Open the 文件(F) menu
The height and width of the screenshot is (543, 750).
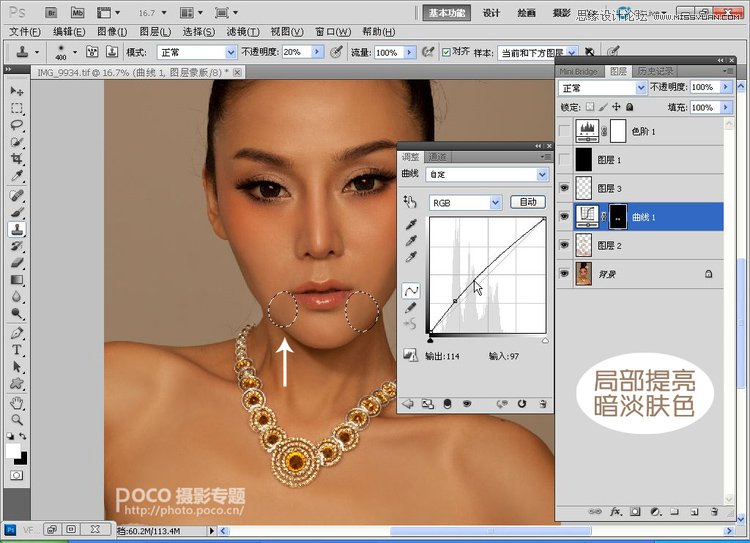(x=25, y=32)
